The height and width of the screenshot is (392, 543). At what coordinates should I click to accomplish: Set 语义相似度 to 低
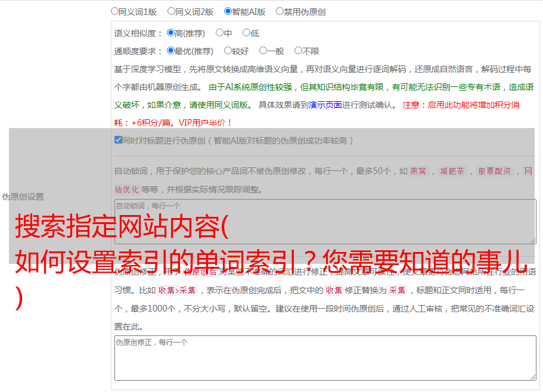(246, 33)
